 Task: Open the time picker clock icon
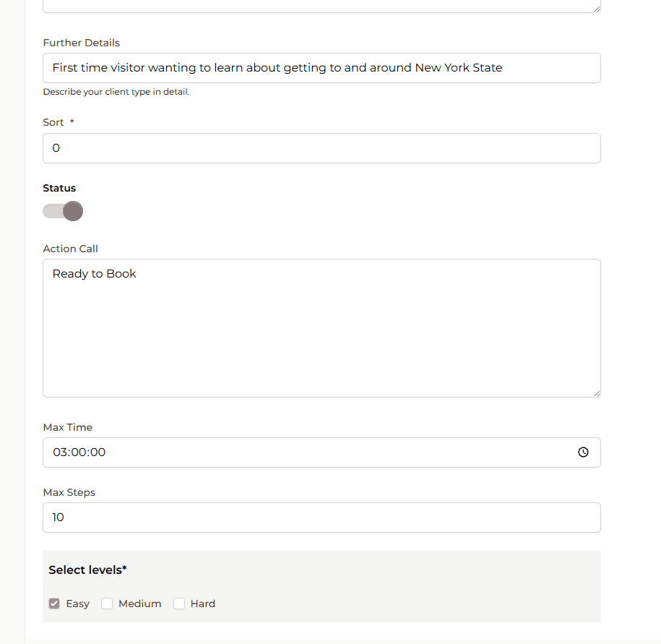[x=583, y=452]
